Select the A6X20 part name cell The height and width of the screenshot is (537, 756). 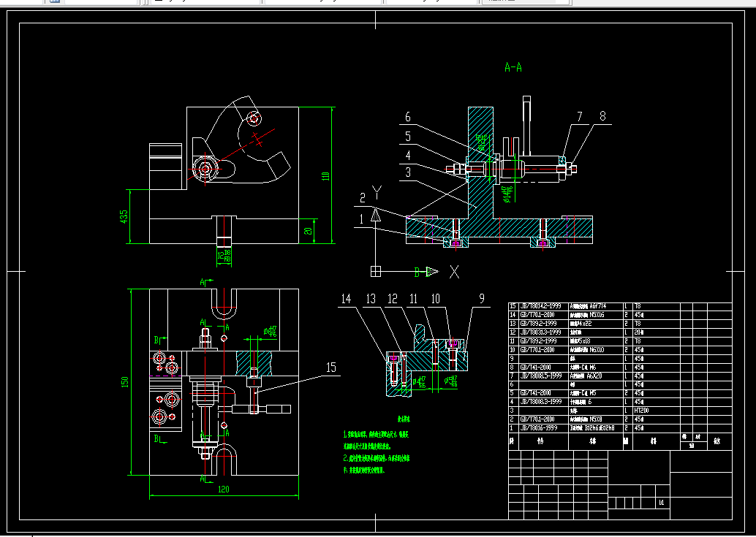coord(586,376)
